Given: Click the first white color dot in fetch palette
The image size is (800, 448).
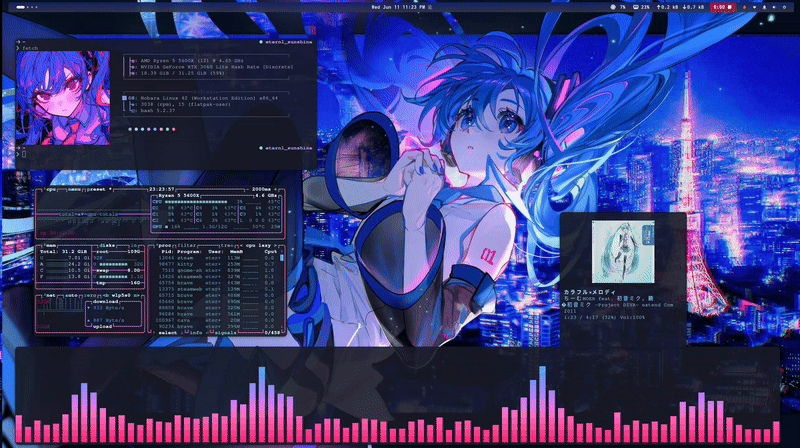Looking at the screenshot, I should click(130, 130).
